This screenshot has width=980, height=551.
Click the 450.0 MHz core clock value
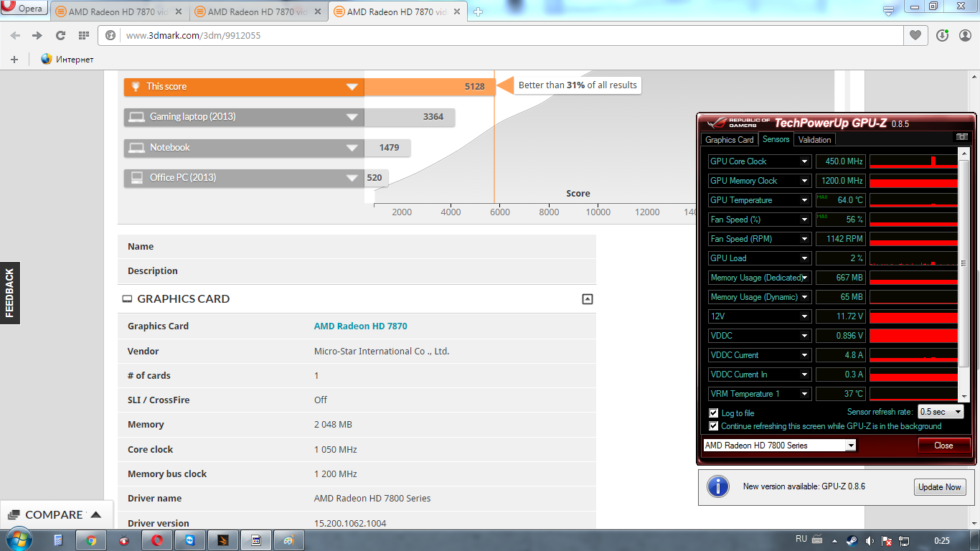tap(840, 161)
